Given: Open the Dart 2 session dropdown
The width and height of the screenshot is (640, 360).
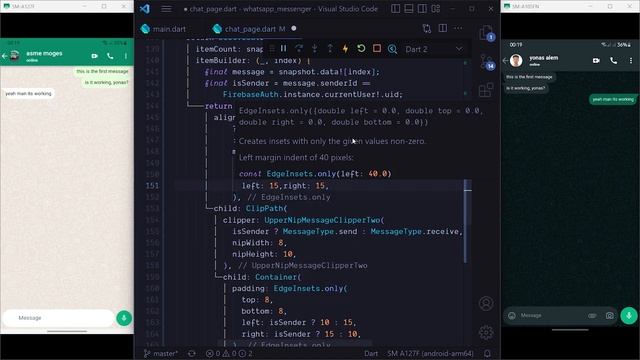Looking at the screenshot, I should pyautogui.click(x=434, y=49).
